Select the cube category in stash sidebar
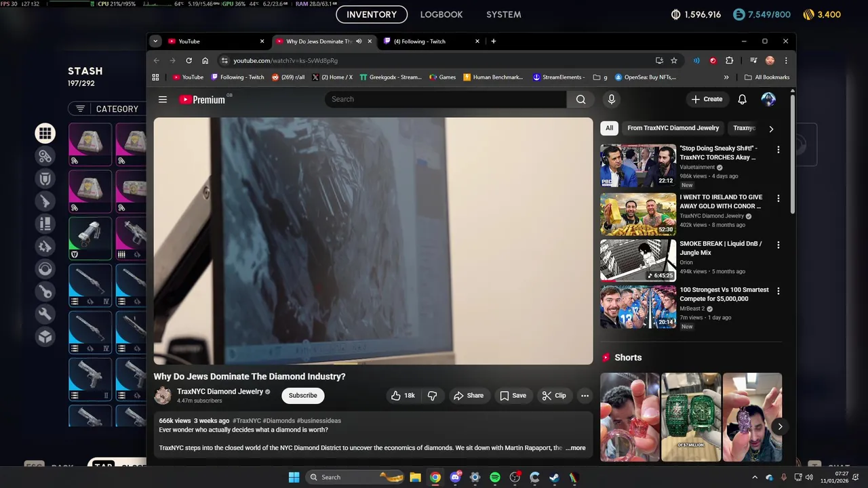 click(x=45, y=336)
